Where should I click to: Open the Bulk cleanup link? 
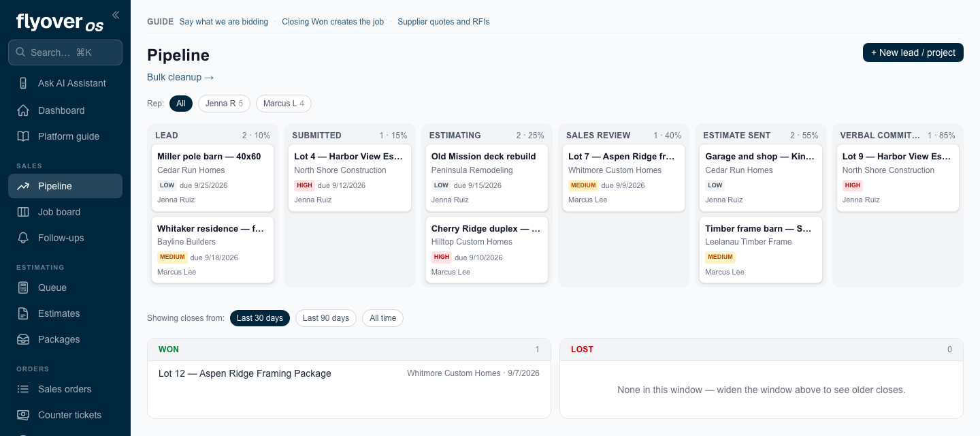180,77
